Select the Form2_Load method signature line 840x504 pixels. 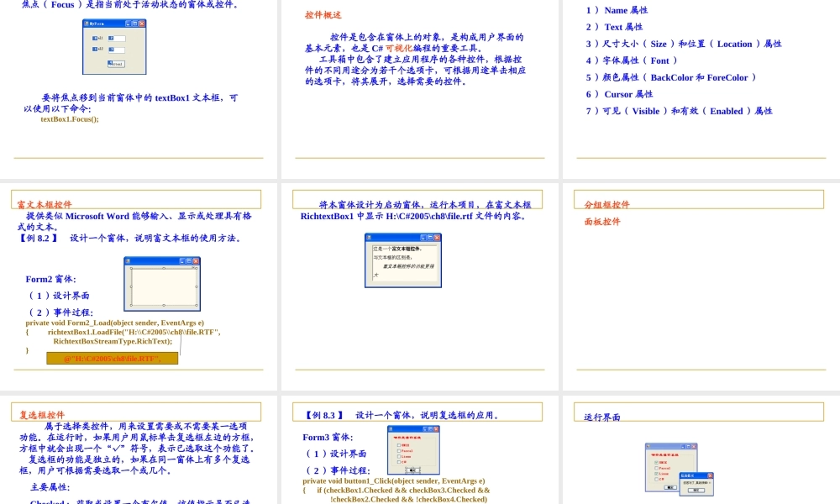coord(114,323)
